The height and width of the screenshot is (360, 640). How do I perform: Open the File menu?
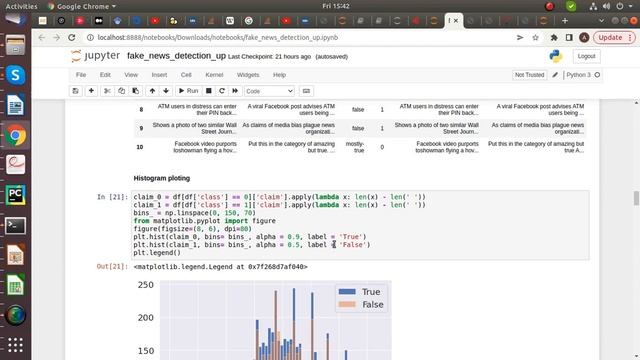tap(81, 75)
